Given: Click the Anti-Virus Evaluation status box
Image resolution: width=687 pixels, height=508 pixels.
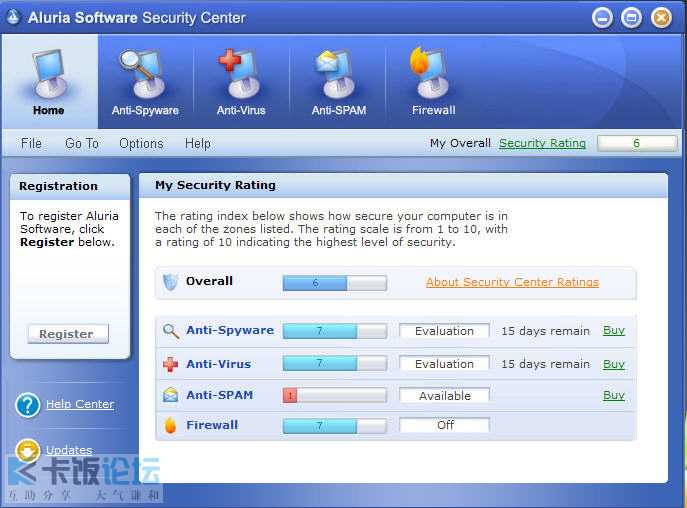Looking at the screenshot, I should tap(444, 364).
